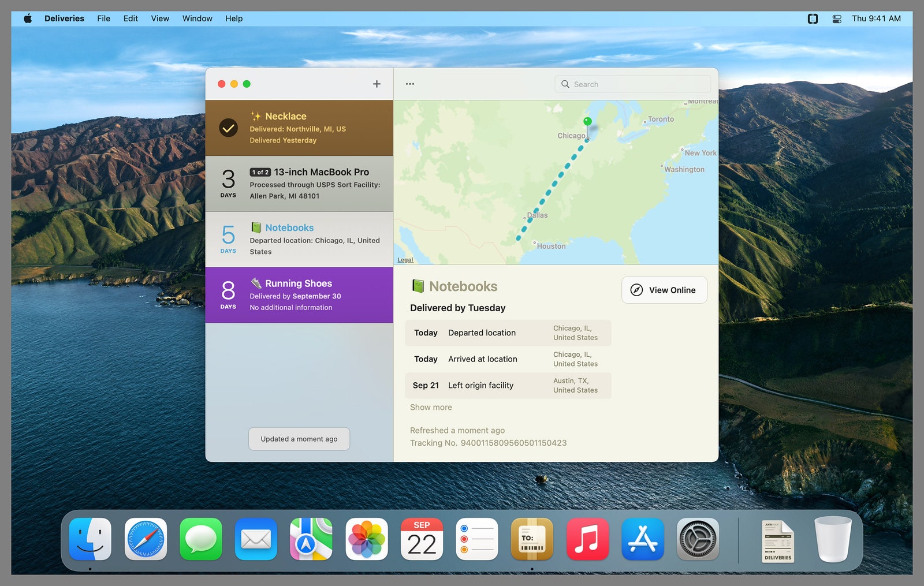Select the 13-inch MacBook Pro delivery
Image resolution: width=924 pixels, height=586 pixels.
[x=299, y=184]
